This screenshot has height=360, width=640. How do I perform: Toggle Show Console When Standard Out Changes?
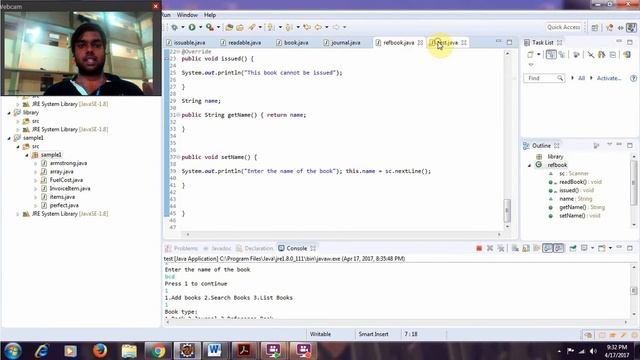tap(547, 248)
